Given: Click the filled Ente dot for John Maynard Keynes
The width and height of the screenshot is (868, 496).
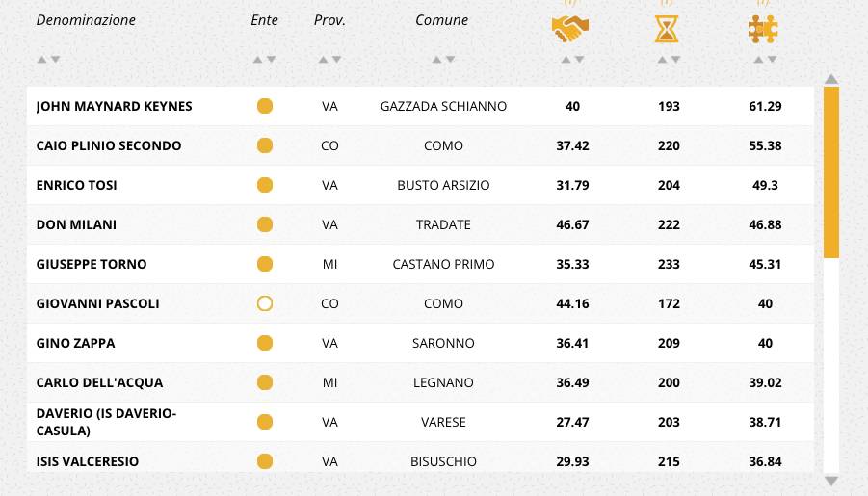Looking at the screenshot, I should [265, 106].
